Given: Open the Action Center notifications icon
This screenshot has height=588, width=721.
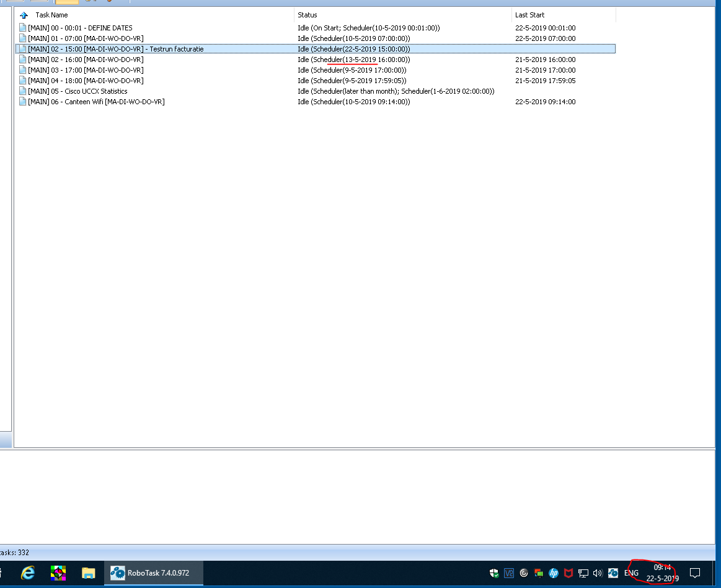Looking at the screenshot, I should click(x=695, y=573).
